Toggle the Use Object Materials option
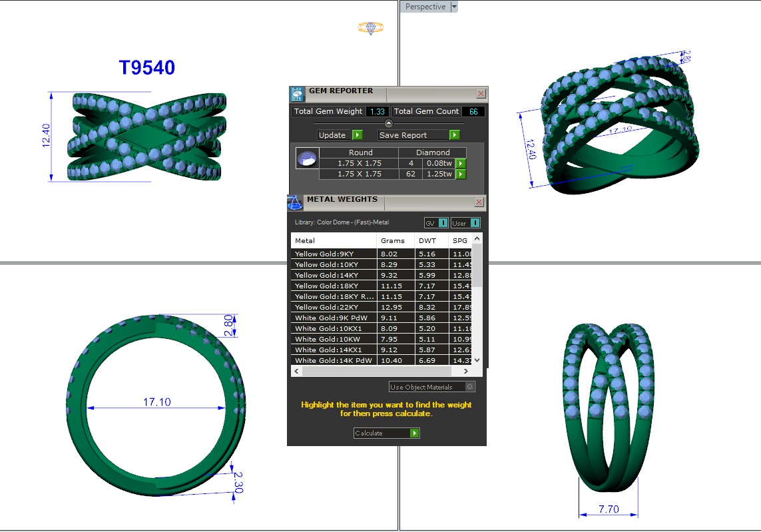761x532 pixels. pyautogui.click(x=469, y=387)
